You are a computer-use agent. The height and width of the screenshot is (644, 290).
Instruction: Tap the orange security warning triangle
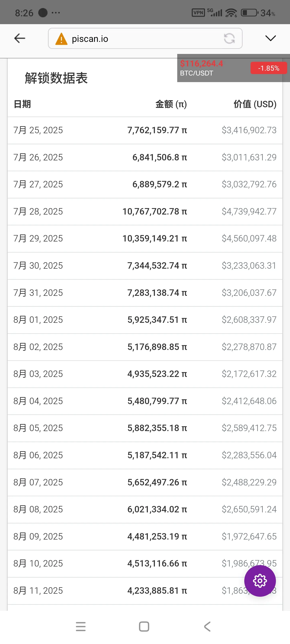pos(61,39)
